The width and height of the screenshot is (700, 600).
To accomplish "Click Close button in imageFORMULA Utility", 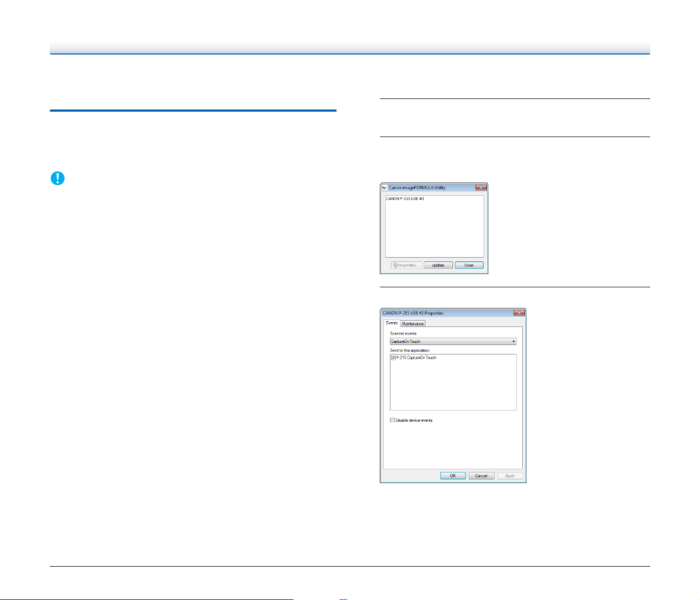I will pos(469,265).
